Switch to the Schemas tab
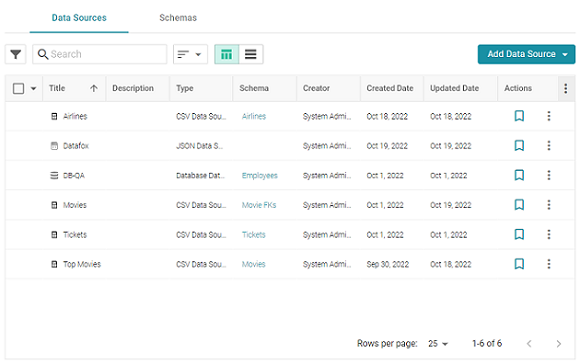 tap(178, 18)
